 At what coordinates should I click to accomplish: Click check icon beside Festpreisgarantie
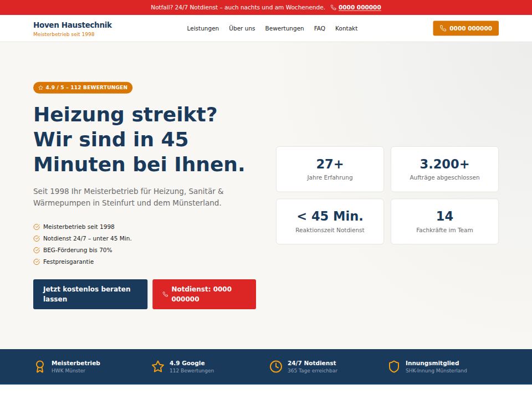tap(37, 262)
